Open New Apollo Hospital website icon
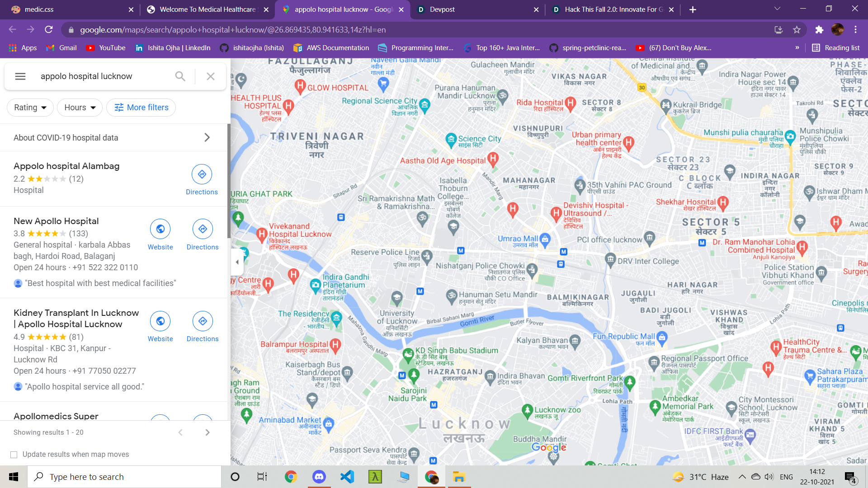Viewport: 868px width, 488px height. tap(160, 229)
